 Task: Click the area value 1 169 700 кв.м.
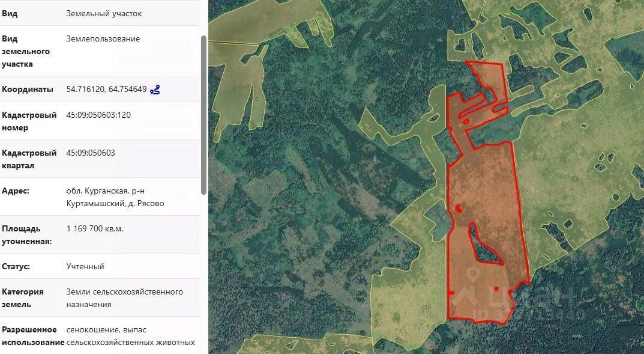[x=95, y=228]
